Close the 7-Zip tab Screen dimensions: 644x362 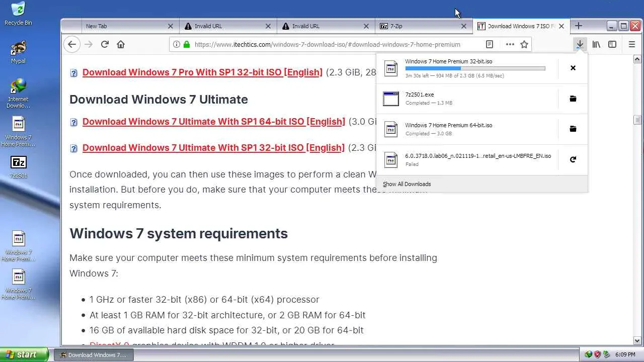[x=463, y=26]
